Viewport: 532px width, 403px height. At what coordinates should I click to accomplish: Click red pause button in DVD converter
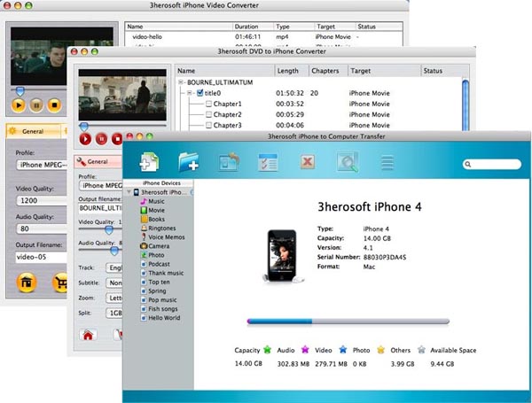click(x=101, y=139)
